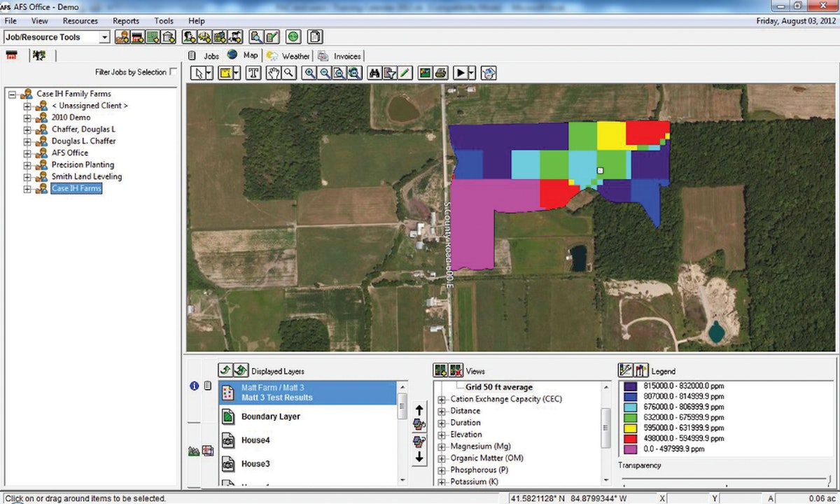The height and width of the screenshot is (504, 840).
Task: Select the pan hand tool
Action: (x=274, y=73)
